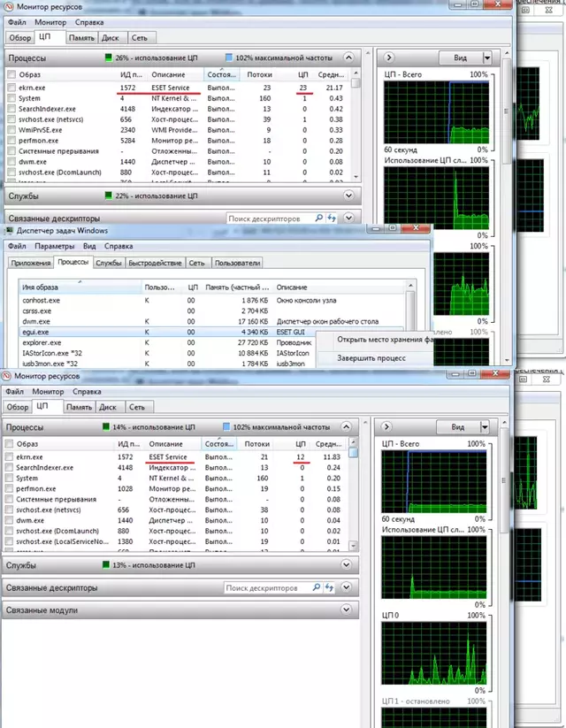Screen dimensions: 566x728
Task: Expand Службы section showing 22% CPU usage
Action: coord(348,195)
